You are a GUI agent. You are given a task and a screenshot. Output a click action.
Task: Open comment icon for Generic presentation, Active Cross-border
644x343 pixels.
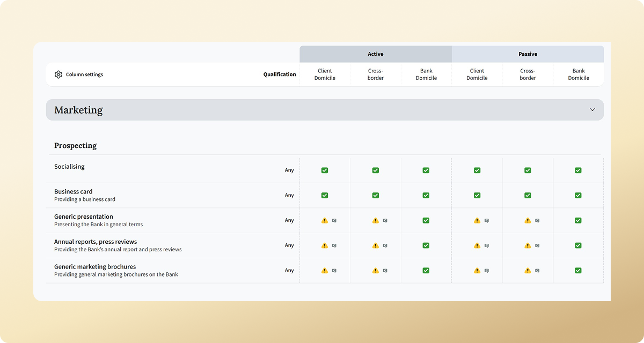pos(385,221)
